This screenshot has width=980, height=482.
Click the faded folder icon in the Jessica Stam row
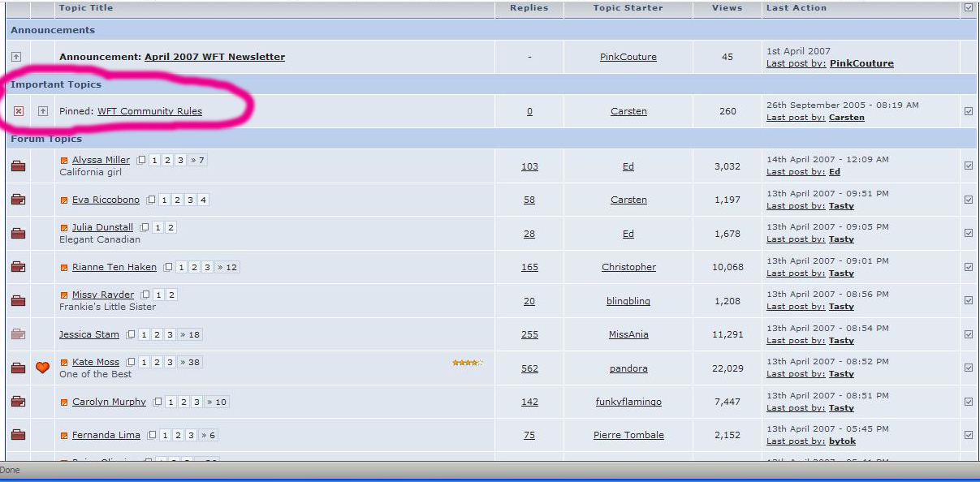18,334
